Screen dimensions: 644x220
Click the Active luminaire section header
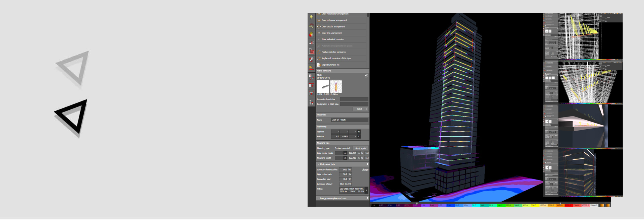342,71
